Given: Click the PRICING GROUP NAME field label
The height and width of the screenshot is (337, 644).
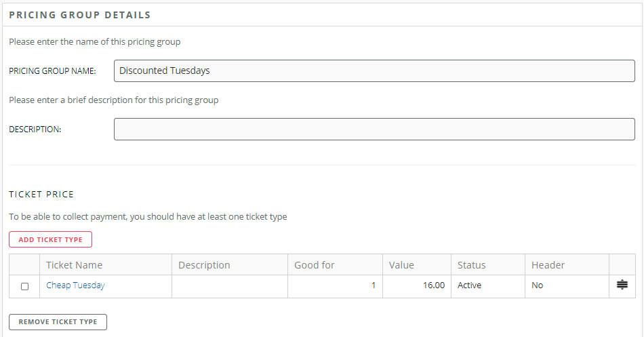Looking at the screenshot, I should coord(52,71).
